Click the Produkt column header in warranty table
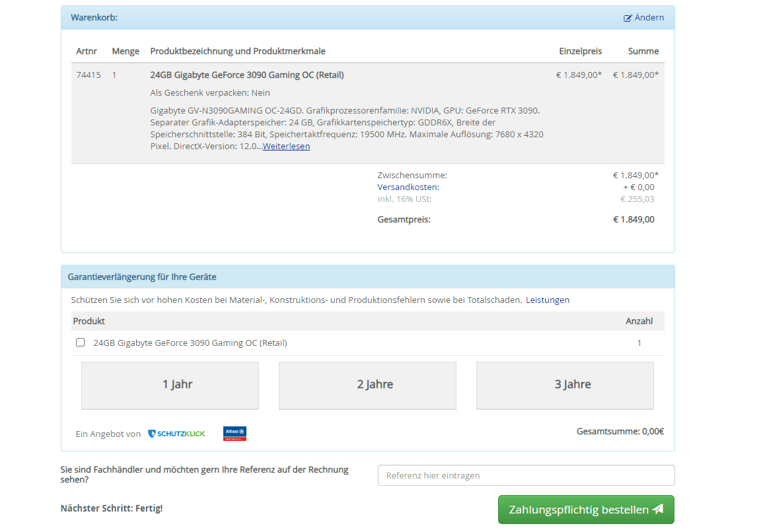761x532 pixels. (x=89, y=321)
